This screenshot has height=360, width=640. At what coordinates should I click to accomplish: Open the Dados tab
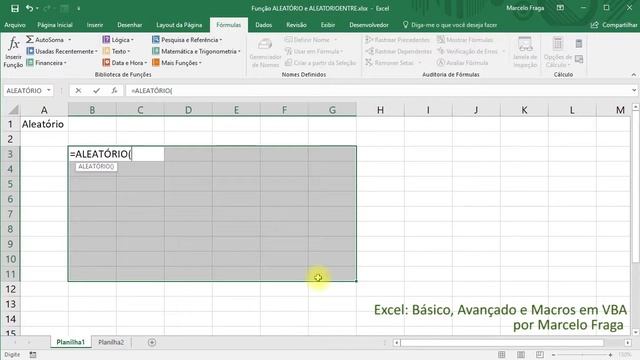pyautogui.click(x=263, y=25)
